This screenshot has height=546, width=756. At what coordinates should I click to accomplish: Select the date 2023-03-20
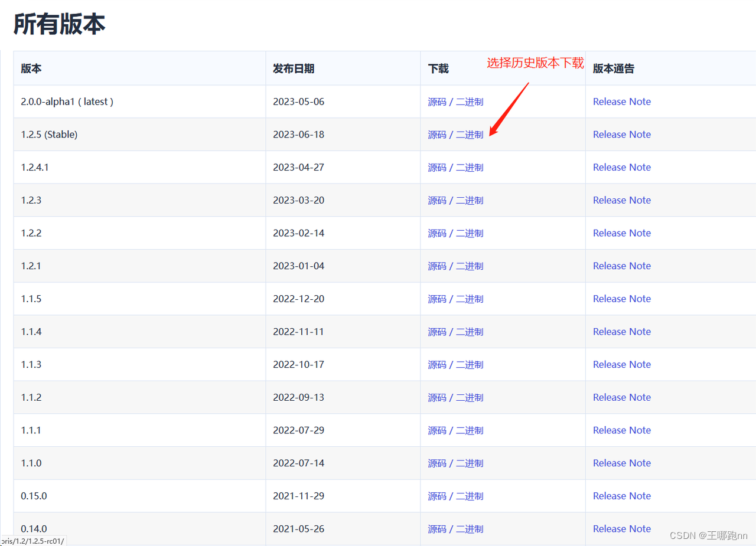tap(299, 200)
